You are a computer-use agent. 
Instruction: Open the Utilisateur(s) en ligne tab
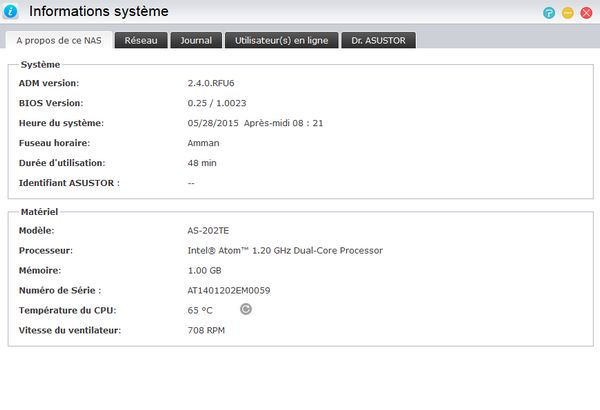click(x=282, y=40)
